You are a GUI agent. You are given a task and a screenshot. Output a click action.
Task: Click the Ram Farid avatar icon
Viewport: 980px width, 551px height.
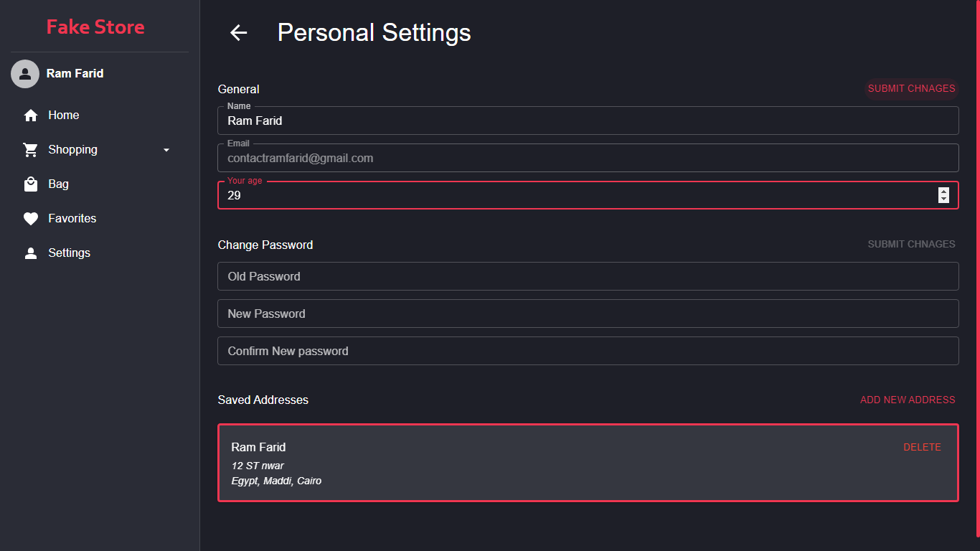[x=25, y=74]
